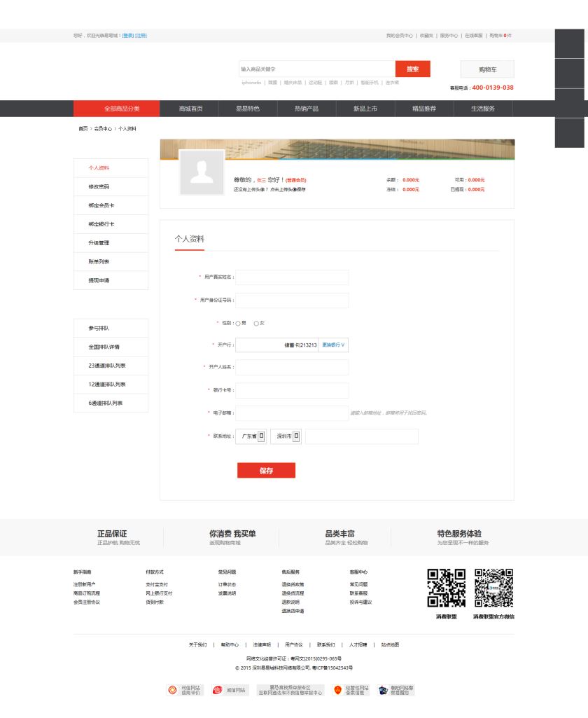Image resolution: width=588 pixels, height=718 pixels.
Task: Select 绑定会员卡 in sidebar menu
Action: 111,206
